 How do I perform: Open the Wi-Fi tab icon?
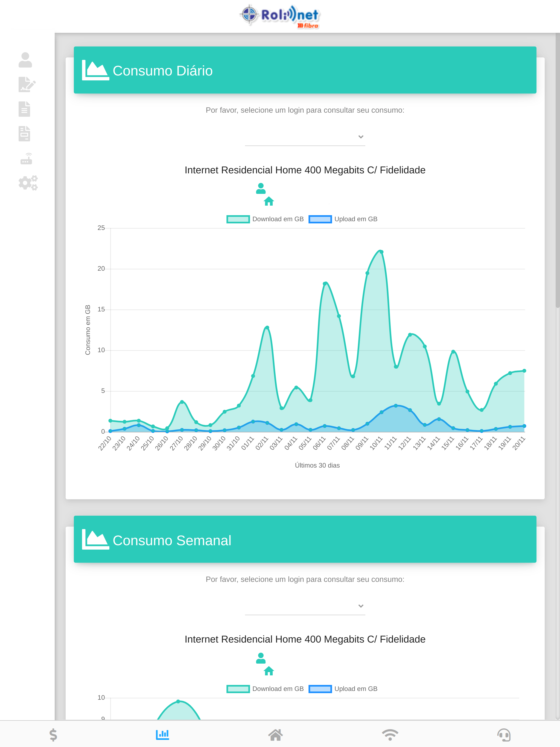tap(390, 735)
